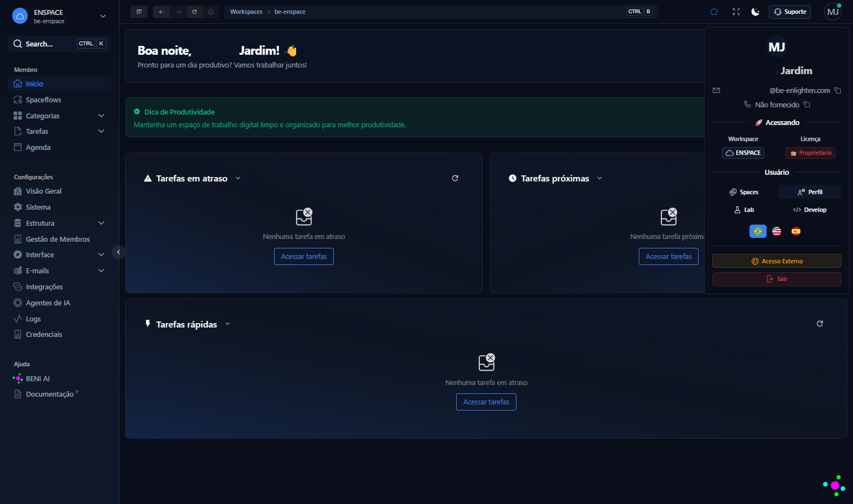Screen dimensions: 853x504
Task: Switch language to the Spanish flag
Action: click(796, 231)
